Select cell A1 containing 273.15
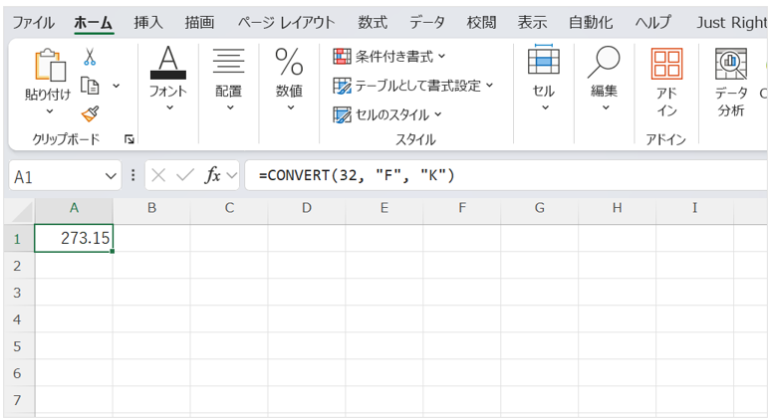Screen dimensions: 770x420 coord(74,238)
